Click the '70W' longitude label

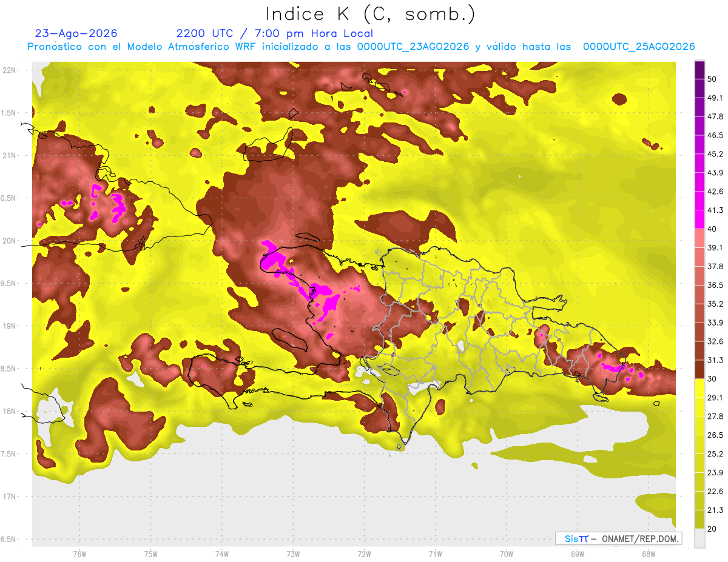(x=507, y=554)
